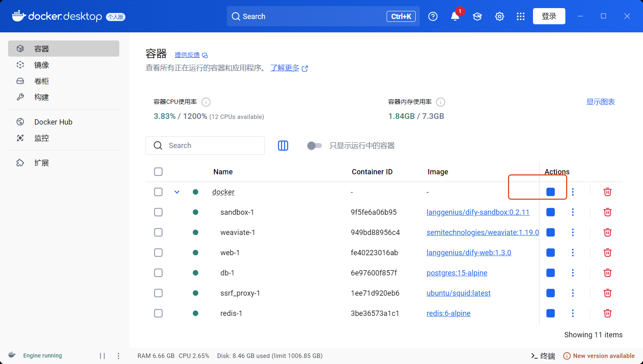Check the ssrf_proxy-1 row checkbox
The width and height of the screenshot is (643, 364).
pos(158,293)
